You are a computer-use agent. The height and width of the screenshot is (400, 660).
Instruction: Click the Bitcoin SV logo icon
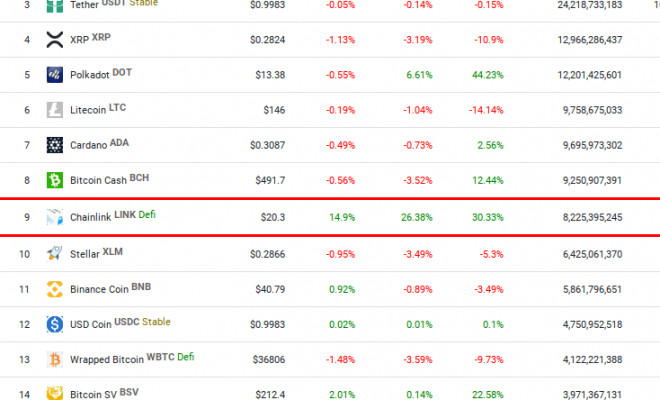point(55,393)
